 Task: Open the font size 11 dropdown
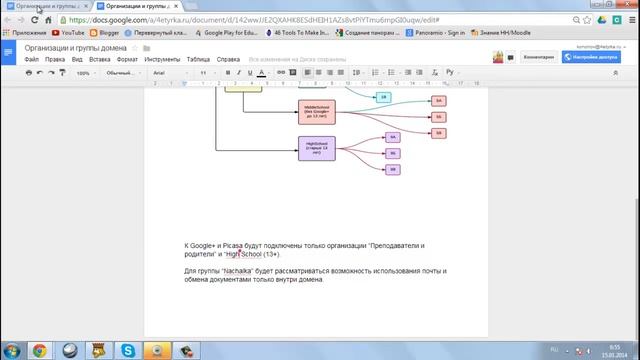207,73
